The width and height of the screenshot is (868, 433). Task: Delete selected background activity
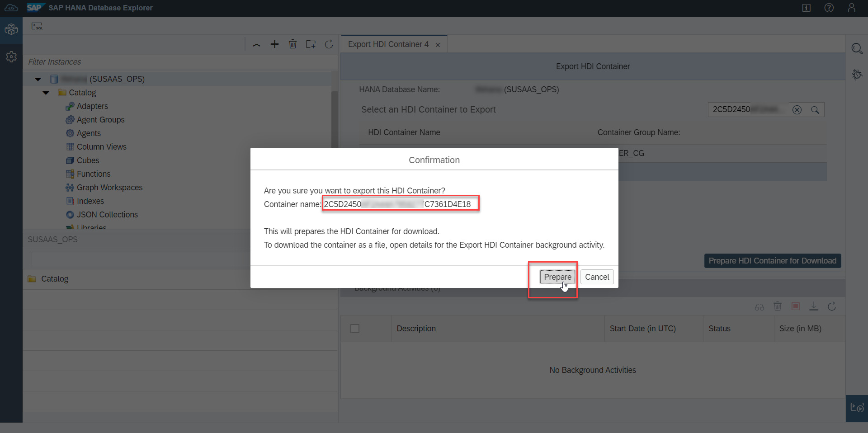pos(778,306)
